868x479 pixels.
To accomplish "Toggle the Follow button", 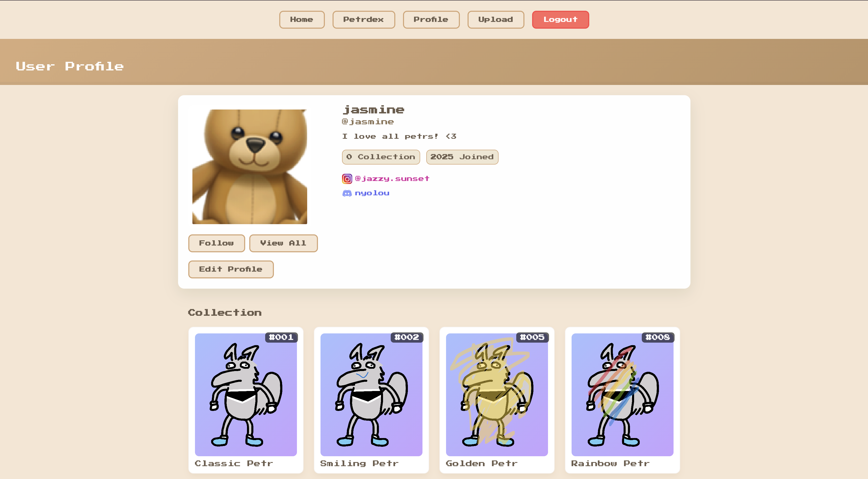I will [216, 243].
